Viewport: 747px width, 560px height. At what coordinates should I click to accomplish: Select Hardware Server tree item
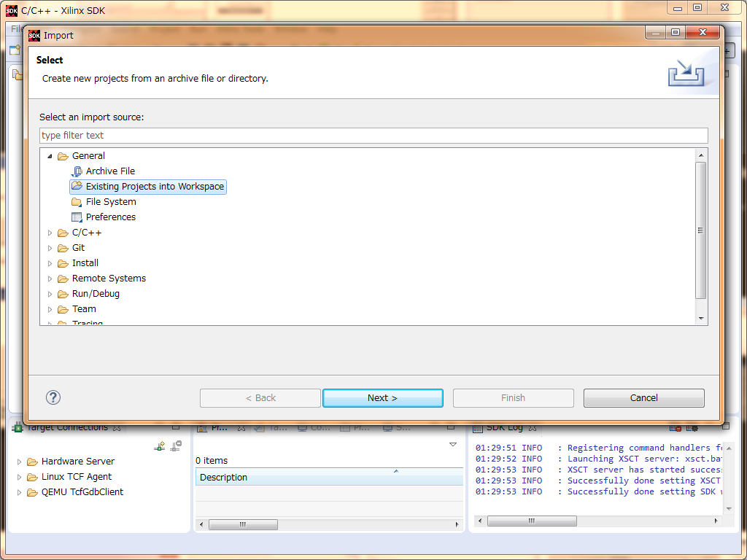pyautogui.click(x=77, y=461)
